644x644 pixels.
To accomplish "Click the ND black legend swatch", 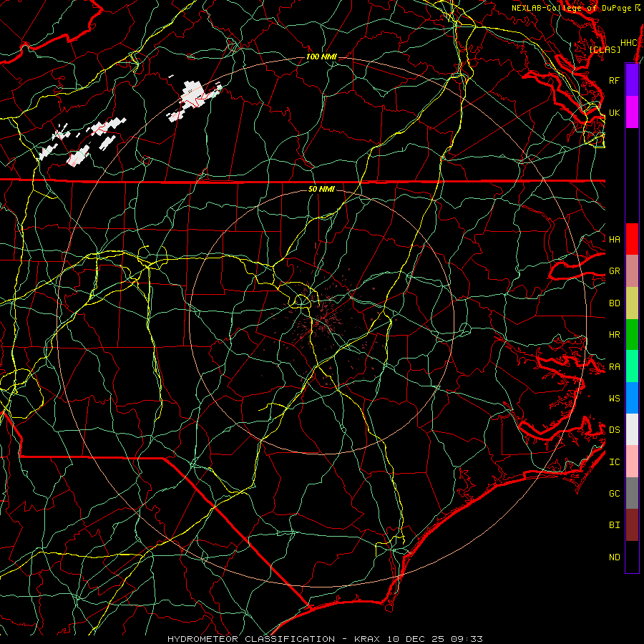I will (x=632, y=557).
